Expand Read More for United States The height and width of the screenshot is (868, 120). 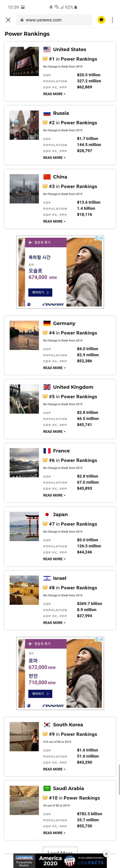tap(54, 94)
